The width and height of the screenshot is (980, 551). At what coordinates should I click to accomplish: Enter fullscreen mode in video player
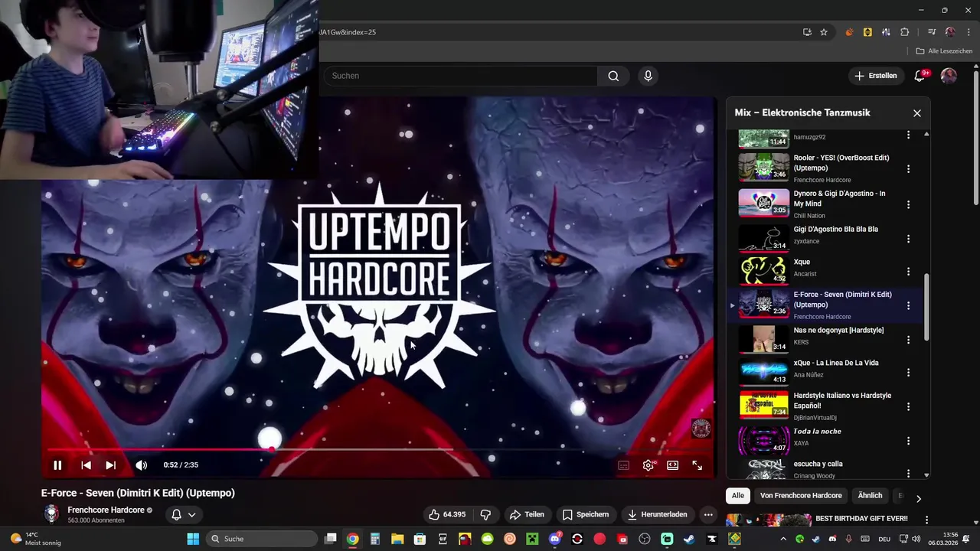click(697, 465)
